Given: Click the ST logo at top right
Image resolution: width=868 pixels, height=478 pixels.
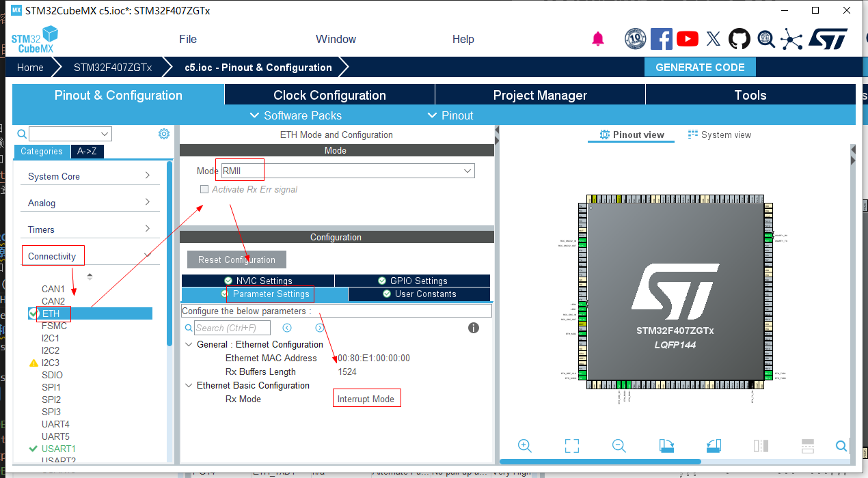Looking at the screenshot, I should [828, 39].
